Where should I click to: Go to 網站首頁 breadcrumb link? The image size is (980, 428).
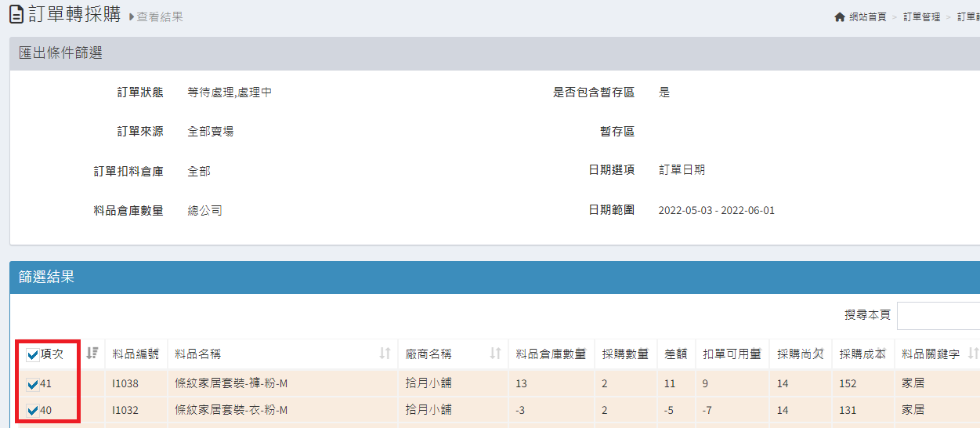pyautogui.click(x=867, y=16)
